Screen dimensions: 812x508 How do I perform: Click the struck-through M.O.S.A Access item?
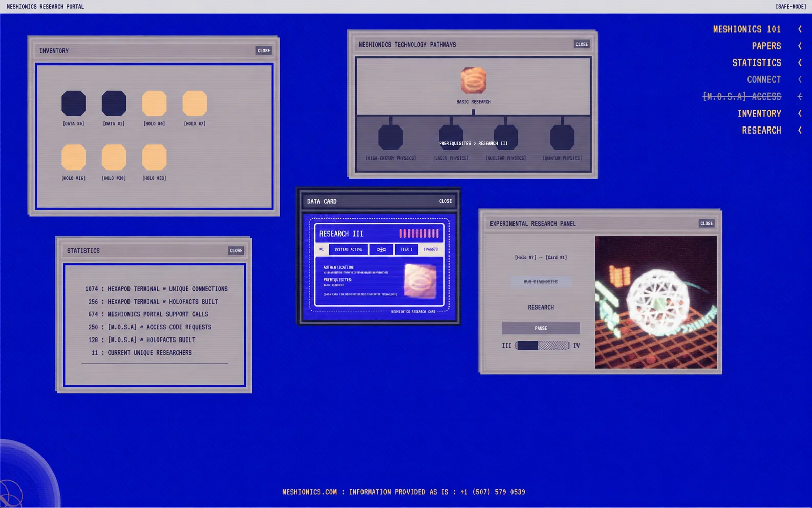point(742,96)
